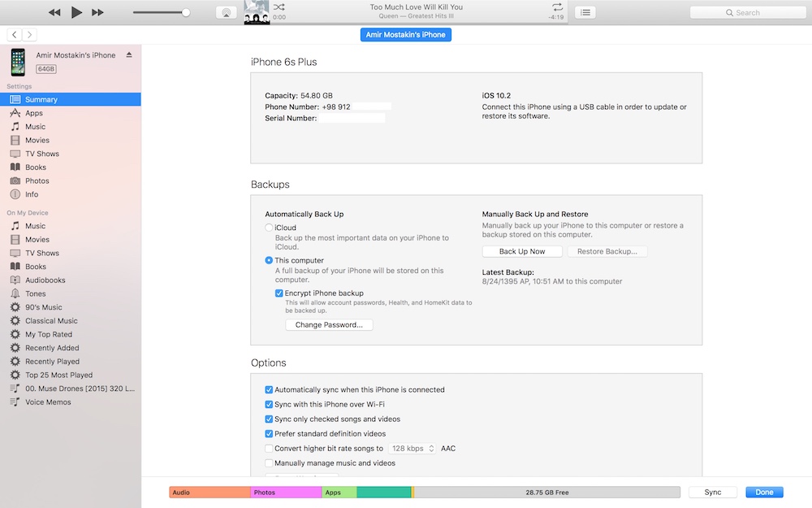Select the Summary tab in sidebar
This screenshot has height=508, width=812.
pyautogui.click(x=71, y=99)
